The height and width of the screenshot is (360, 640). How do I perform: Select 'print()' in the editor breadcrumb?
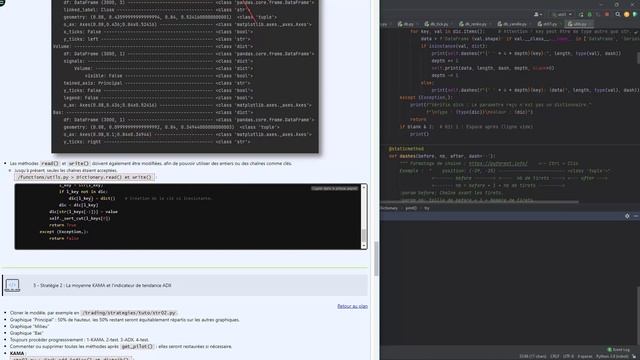coord(411,208)
